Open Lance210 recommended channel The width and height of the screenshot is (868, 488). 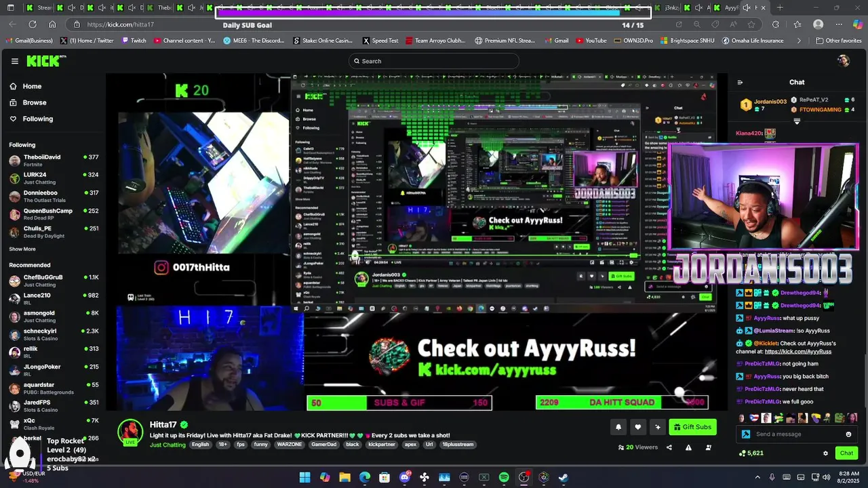54,299
